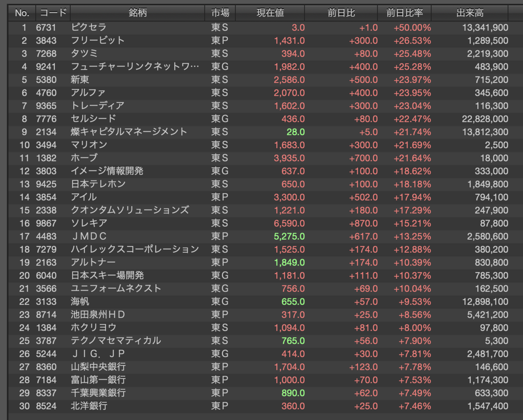Click volume value 1,547,400

tap(488, 406)
